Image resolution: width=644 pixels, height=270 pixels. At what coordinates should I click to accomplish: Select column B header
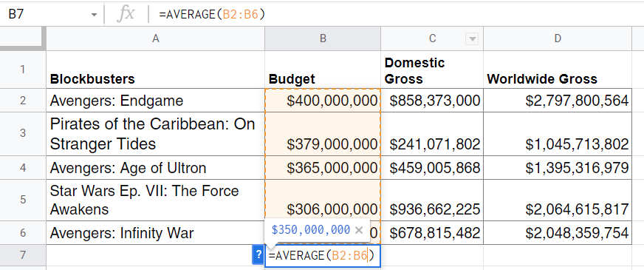(323, 38)
